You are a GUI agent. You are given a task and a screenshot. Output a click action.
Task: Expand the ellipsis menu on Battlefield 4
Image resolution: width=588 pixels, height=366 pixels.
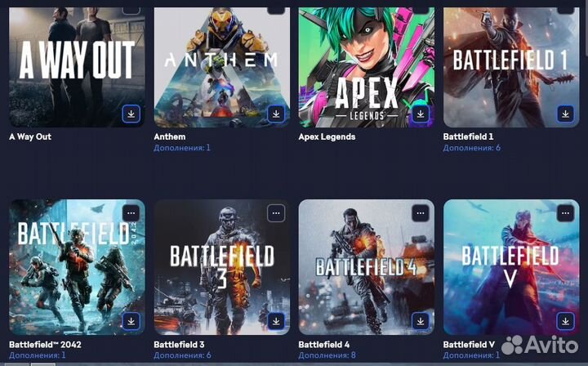point(421,213)
